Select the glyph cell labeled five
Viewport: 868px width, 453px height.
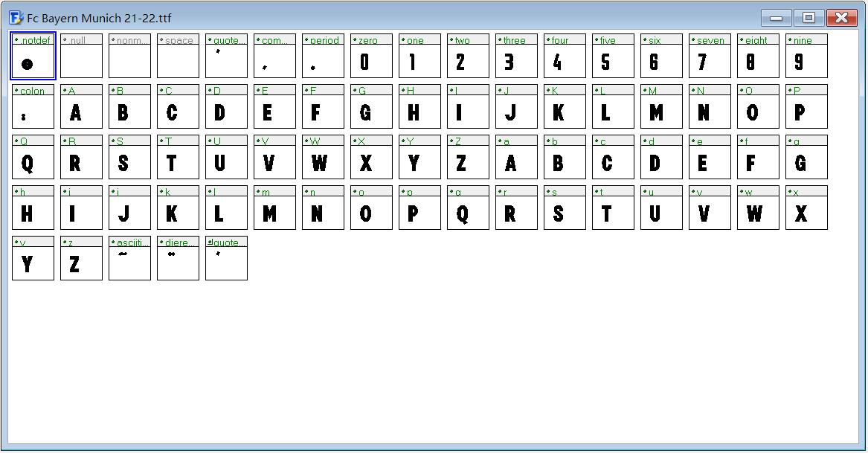pyautogui.click(x=614, y=56)
